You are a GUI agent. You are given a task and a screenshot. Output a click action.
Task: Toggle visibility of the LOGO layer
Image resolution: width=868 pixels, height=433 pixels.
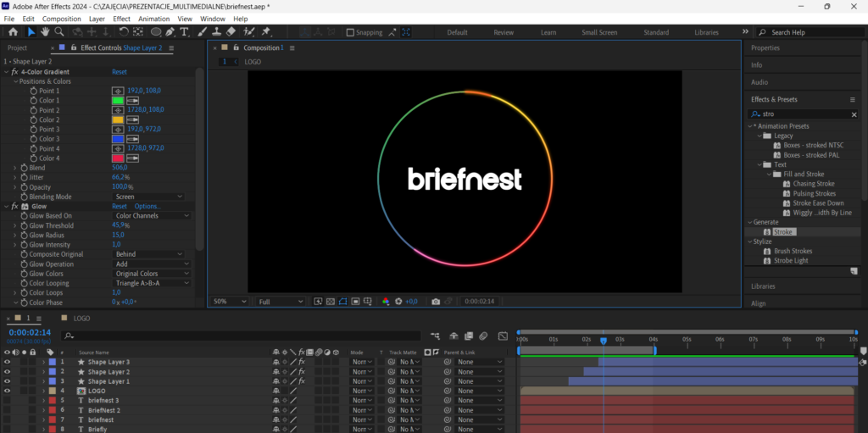(7, 391)
